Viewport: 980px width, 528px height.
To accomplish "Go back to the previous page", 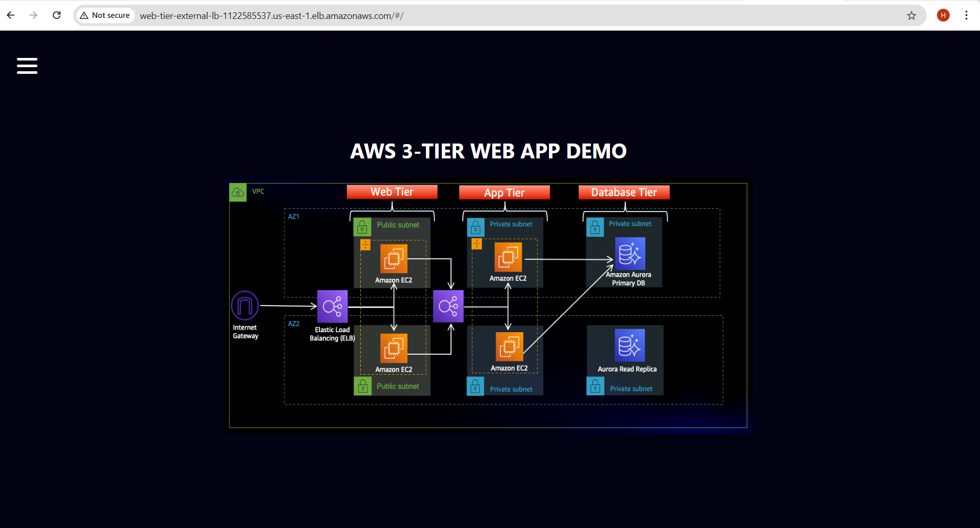I will (11, 15).
